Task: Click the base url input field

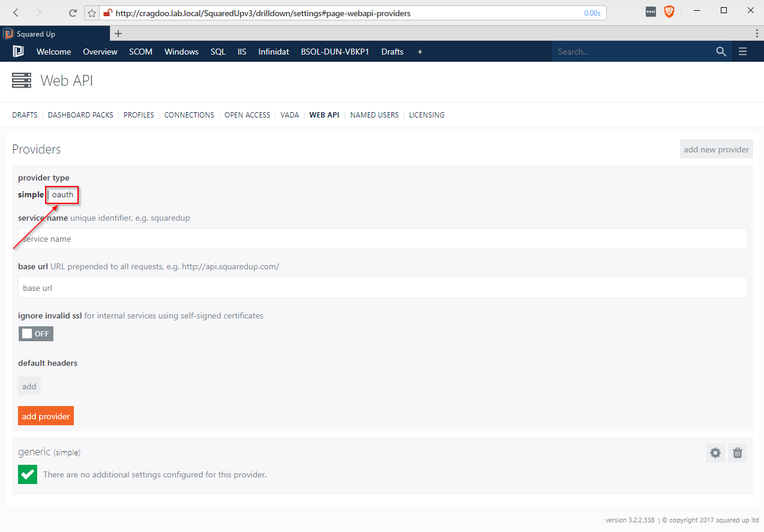Action: tap(382, 288)
